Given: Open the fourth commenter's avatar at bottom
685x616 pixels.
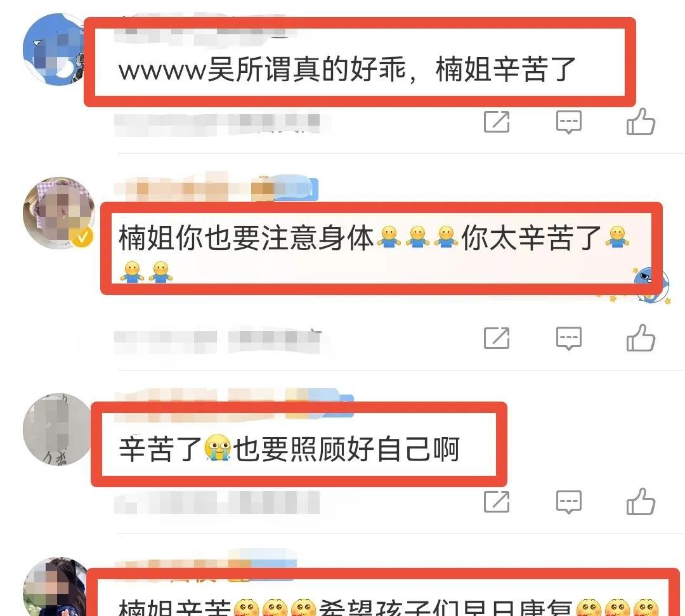Looking at the screenshot, I should point(55,587).
